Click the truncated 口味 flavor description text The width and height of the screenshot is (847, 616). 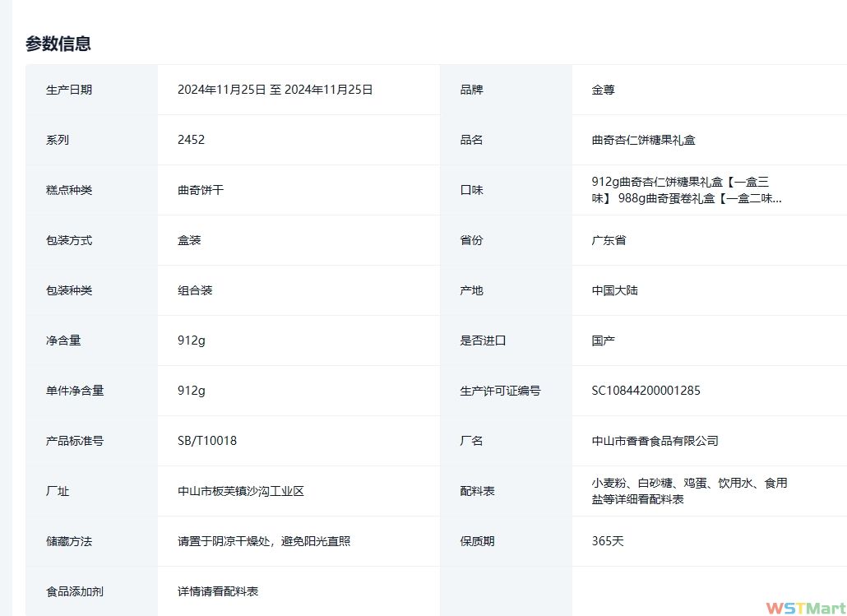[x=686, y=190]
